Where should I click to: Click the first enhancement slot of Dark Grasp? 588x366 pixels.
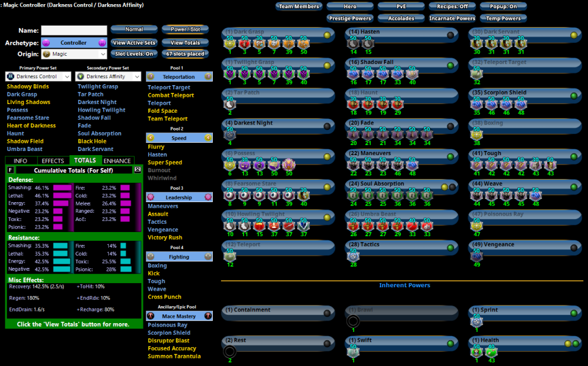point(230,43)
